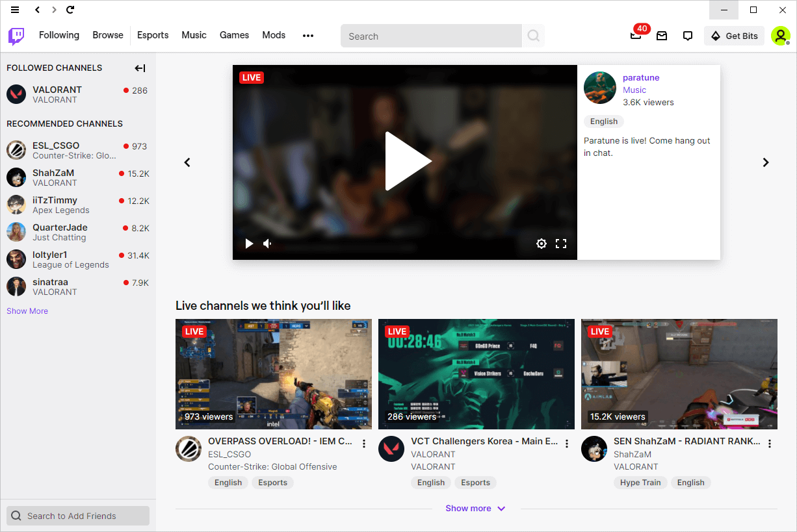Unmute the stream audio
This screenshot has height=532, width=797.
click(267, 243)
